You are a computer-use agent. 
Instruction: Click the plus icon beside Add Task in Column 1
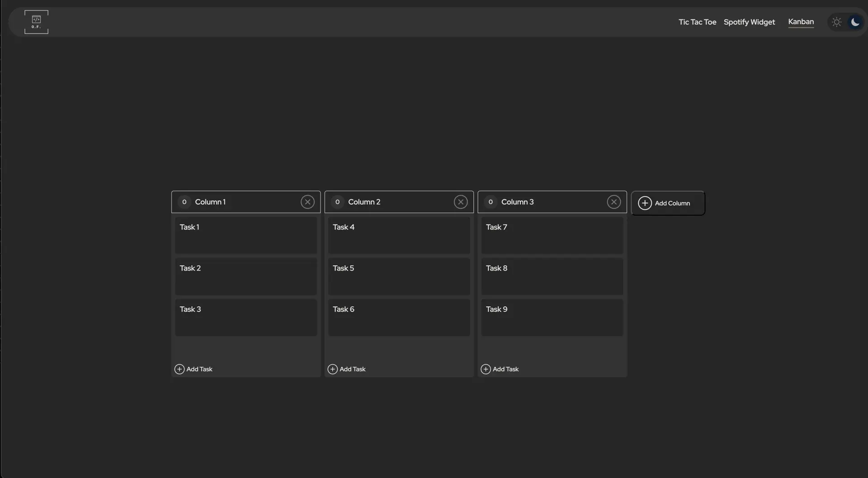pos(179,369)
